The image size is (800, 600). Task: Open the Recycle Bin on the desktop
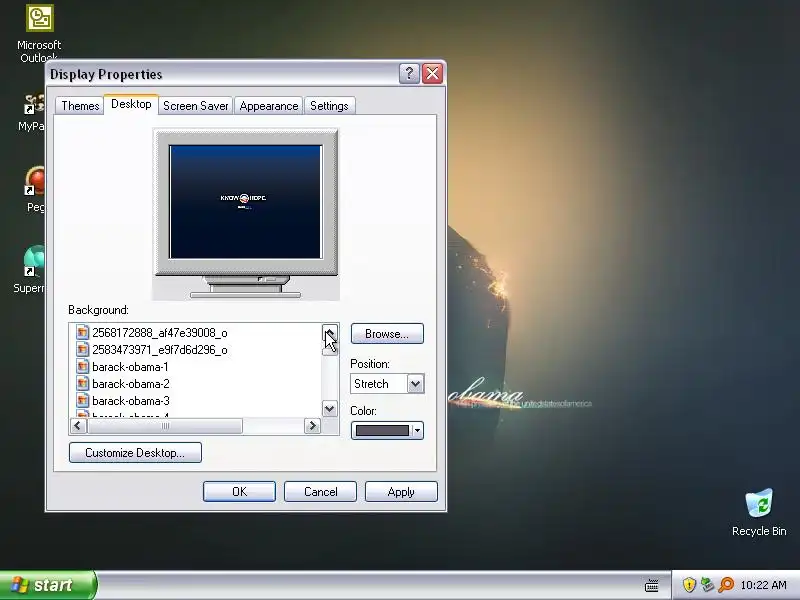click(x=759, y=513)
